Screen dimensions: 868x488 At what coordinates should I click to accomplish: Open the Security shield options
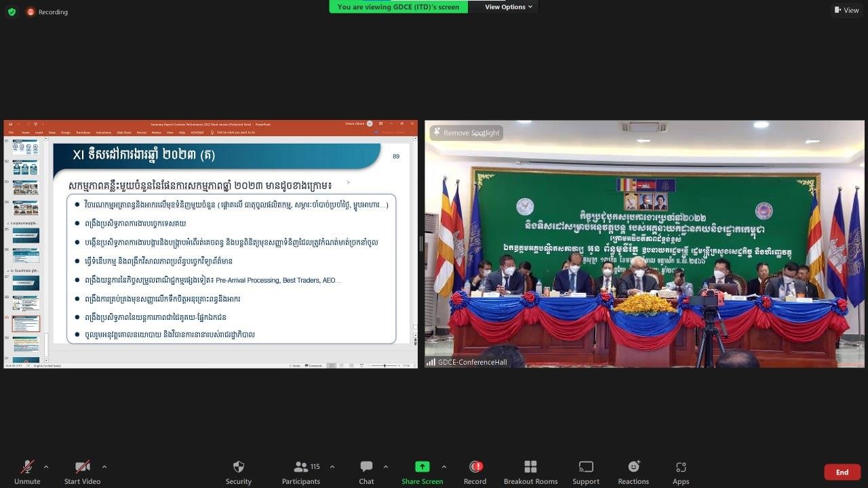[238, 472]
